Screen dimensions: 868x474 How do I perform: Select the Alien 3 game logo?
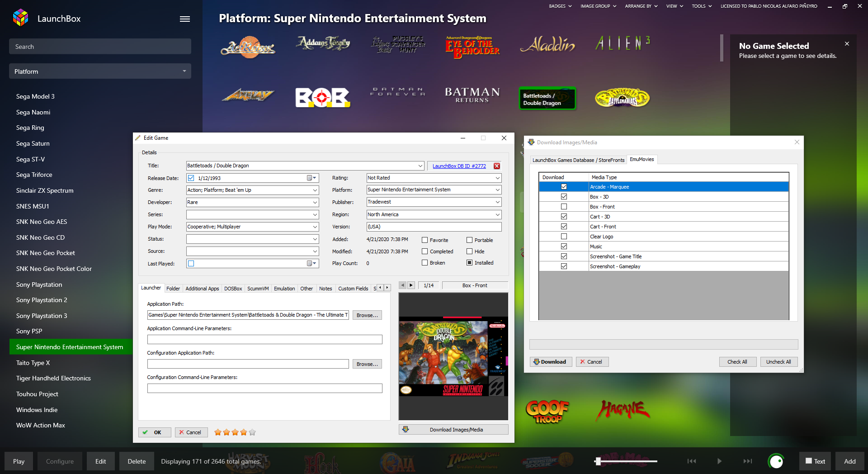(623, 43)
